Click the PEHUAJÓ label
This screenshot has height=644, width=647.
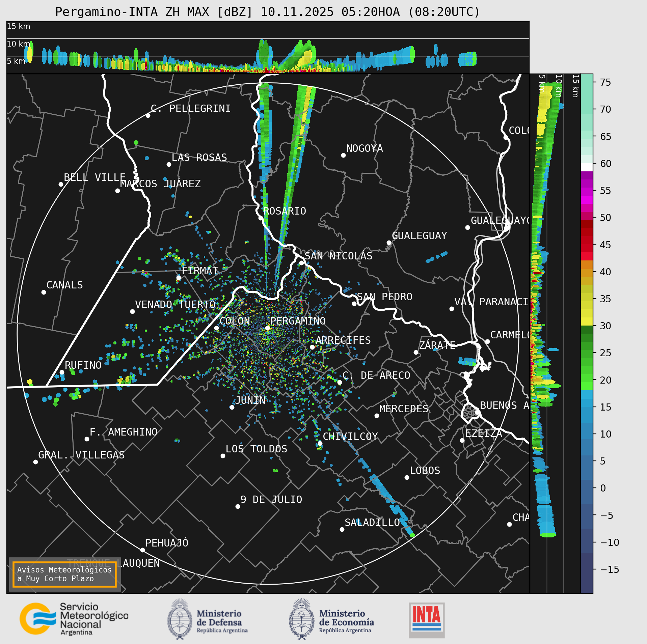[167, 543]
